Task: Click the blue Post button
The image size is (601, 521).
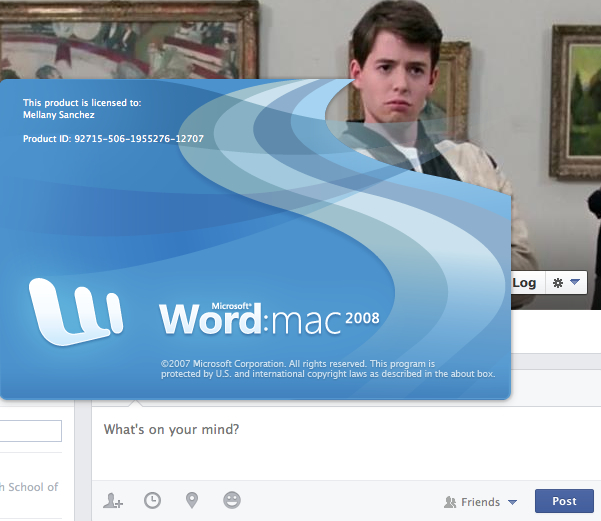Action: pyautogui.click(x=564, y=501)
